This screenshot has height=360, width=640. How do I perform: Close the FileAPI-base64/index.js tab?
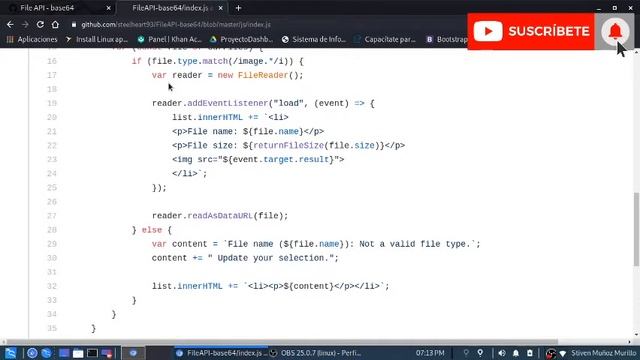[220, 8]
